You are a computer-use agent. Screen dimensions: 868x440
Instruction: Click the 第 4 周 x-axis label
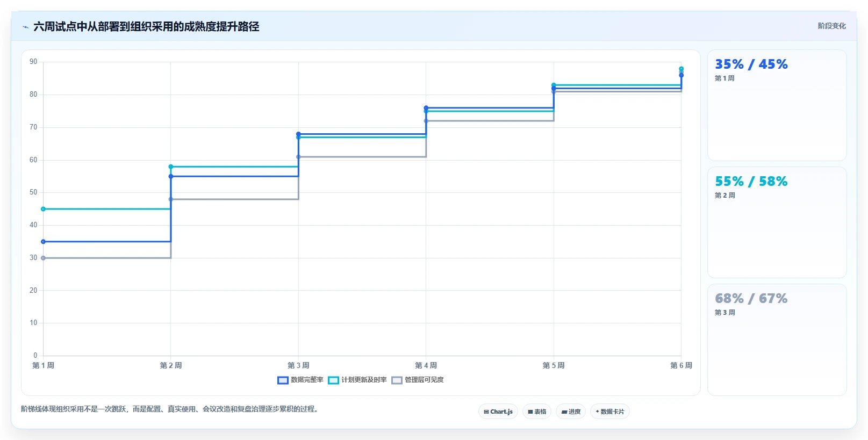(426, 365)
